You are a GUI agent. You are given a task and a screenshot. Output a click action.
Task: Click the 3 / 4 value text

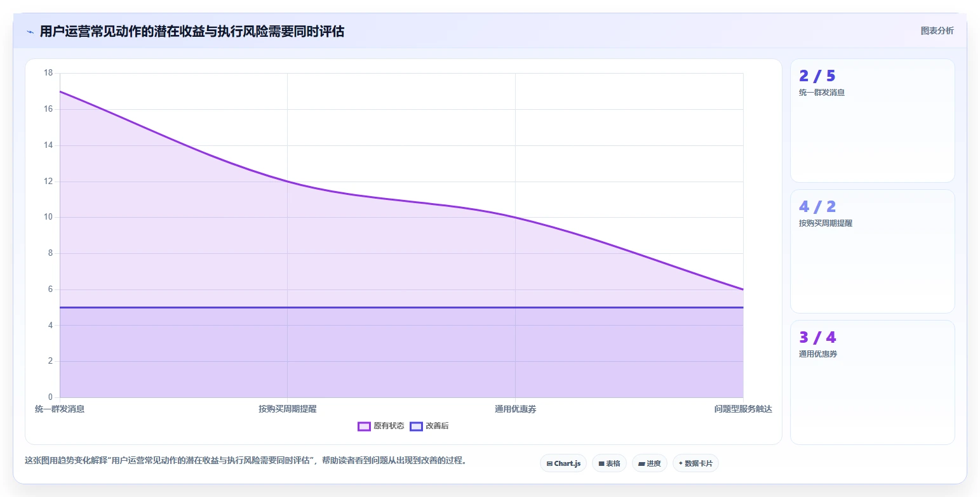click(817, 338)
